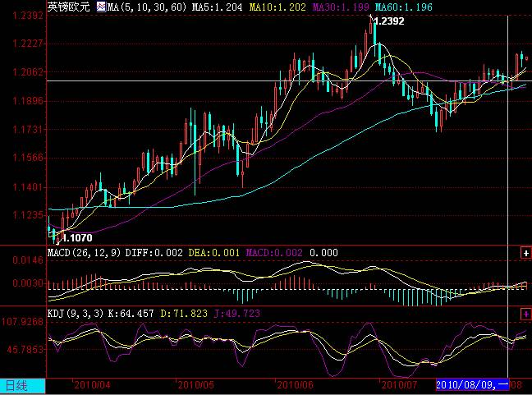This screenshot has width=532, height=395.
Task: Click the 45.7853 KDJ axis label
Action: [25, 349]
